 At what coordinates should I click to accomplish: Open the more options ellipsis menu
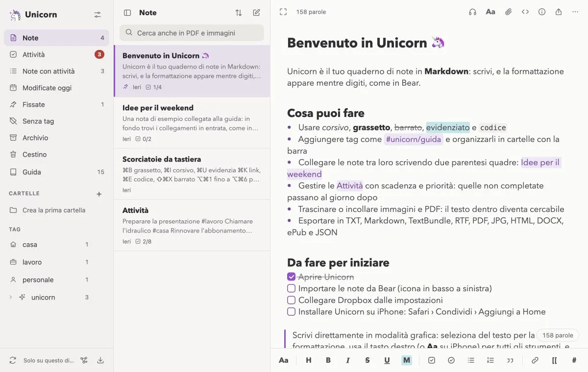pyautogui.click(x=575, y=12)
